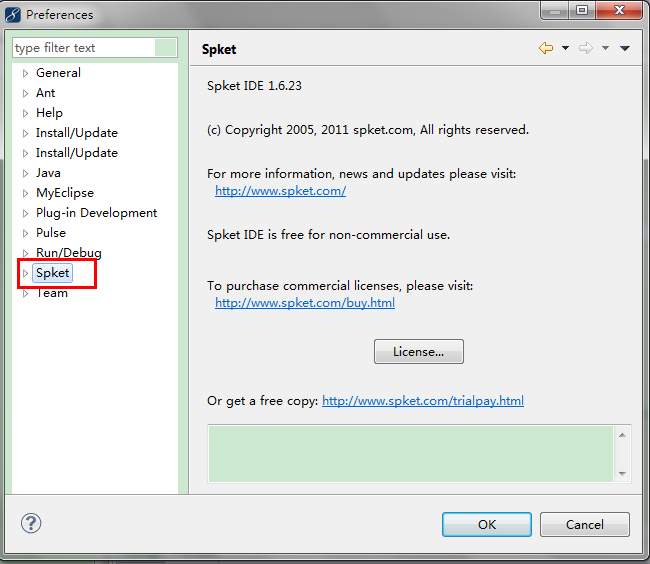Viewport: 650px width, 564px height.
Task: Expand the Java tree node
Action: tap(25, 173)
